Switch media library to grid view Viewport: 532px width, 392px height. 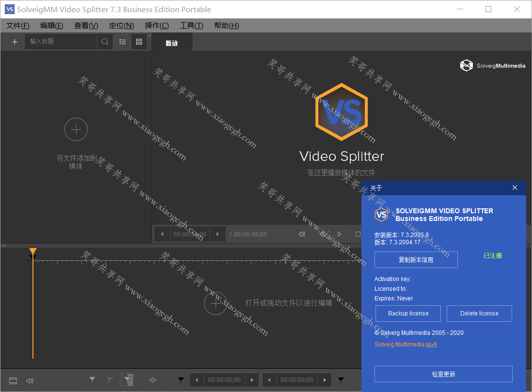pyautogui.click(x=139, y=42)
